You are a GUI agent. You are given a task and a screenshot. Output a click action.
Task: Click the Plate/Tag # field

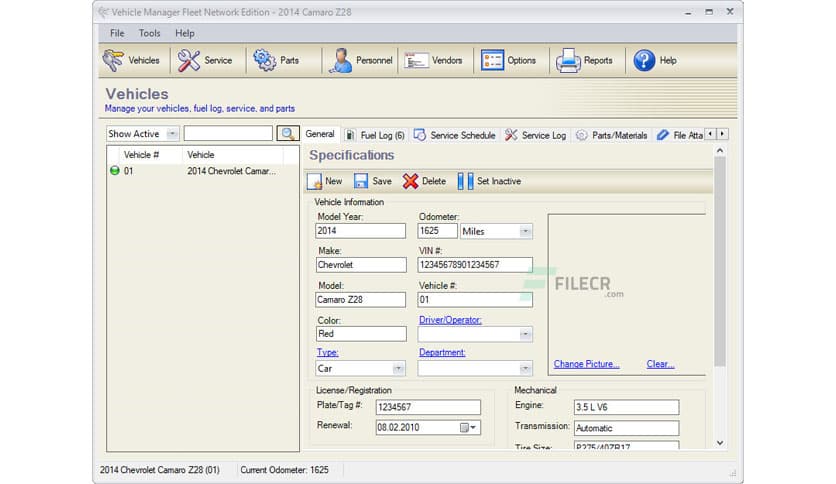(x=428, y=407)
